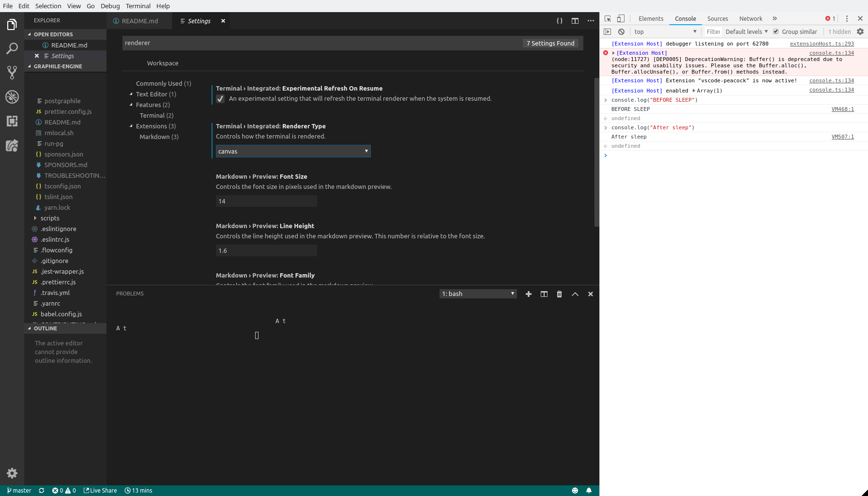Open DevTools console settings gear

pyautogui.click(x=860, y=31)
